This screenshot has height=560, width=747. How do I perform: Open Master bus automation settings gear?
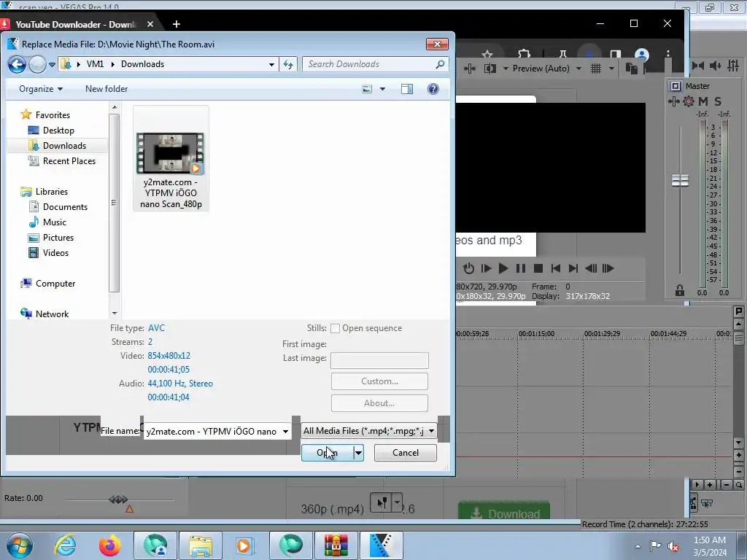click(689, 101)
